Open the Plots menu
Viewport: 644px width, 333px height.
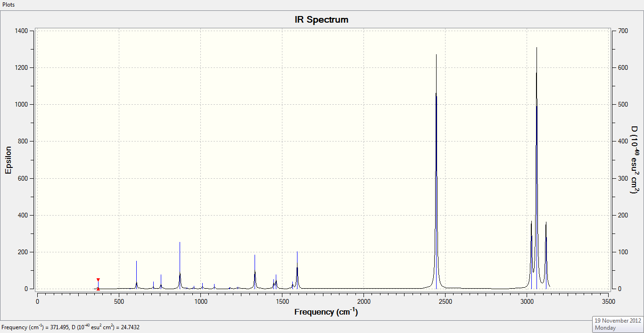coord(8,4)
